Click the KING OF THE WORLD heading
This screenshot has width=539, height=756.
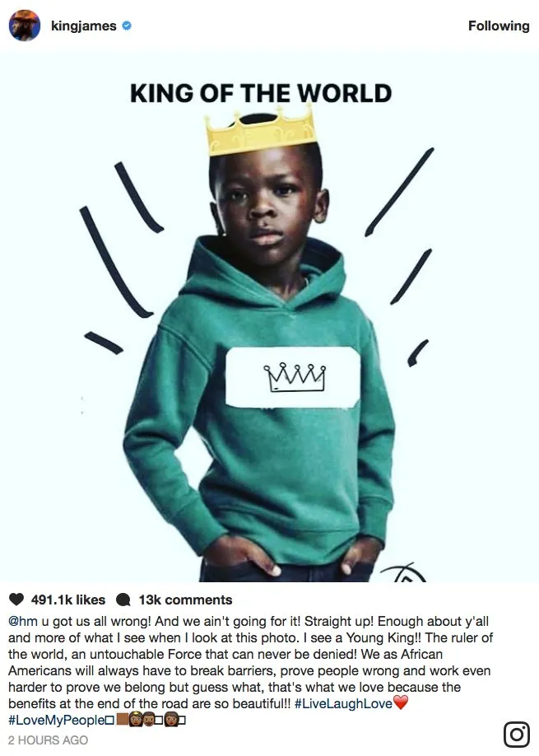pos(261,93)
